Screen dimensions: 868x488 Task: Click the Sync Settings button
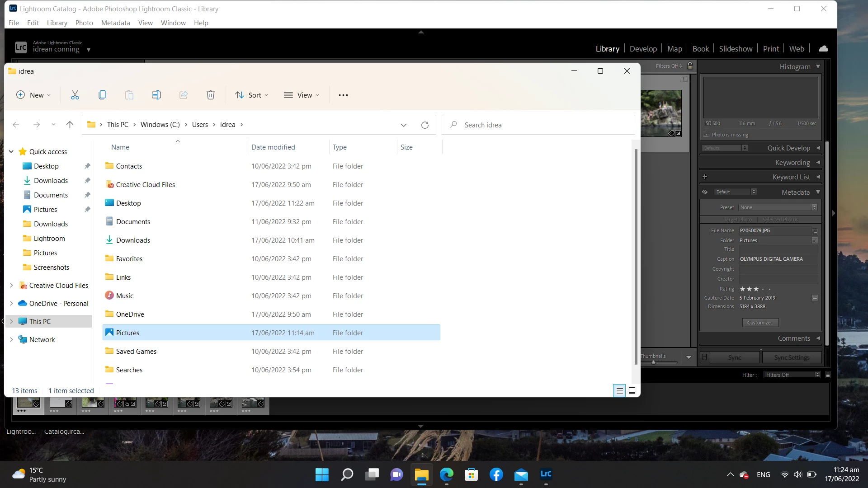792,357
